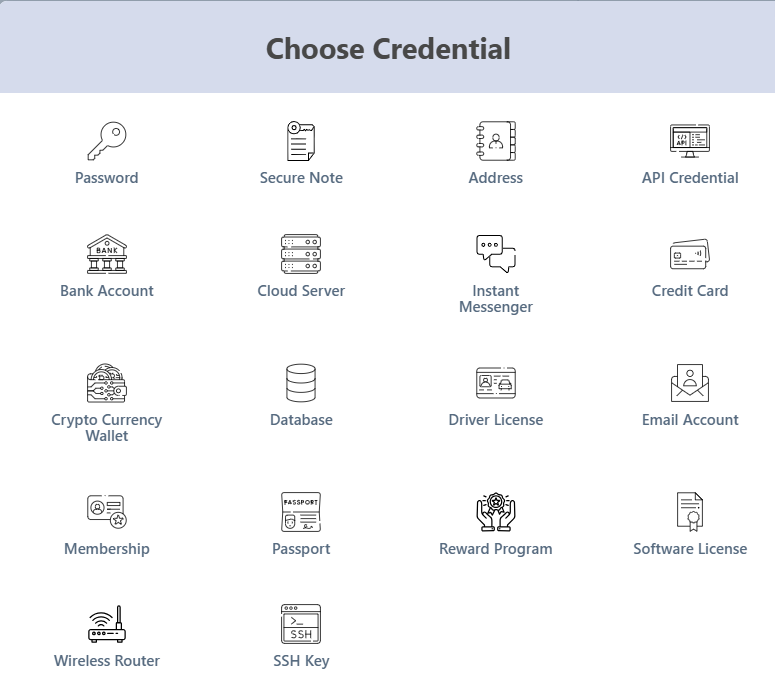Click the Password label
The width and height of the screenshot is (775, 698).
107,178
